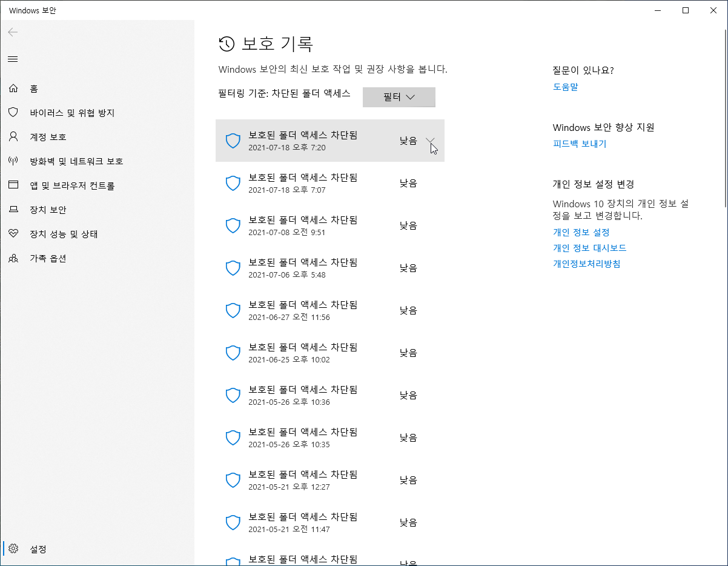The image size is (728, 566).
Task: Click 낮음 severity of 2021-07-08 오전 9:51 entry
Action: (408, 225)
